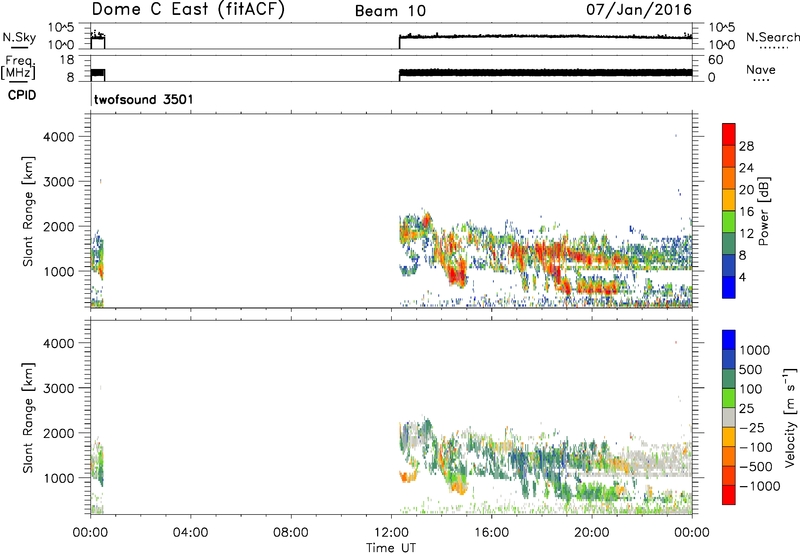
Task: Click the "Power [dB]" color bar title
Action: coord(764,211)
